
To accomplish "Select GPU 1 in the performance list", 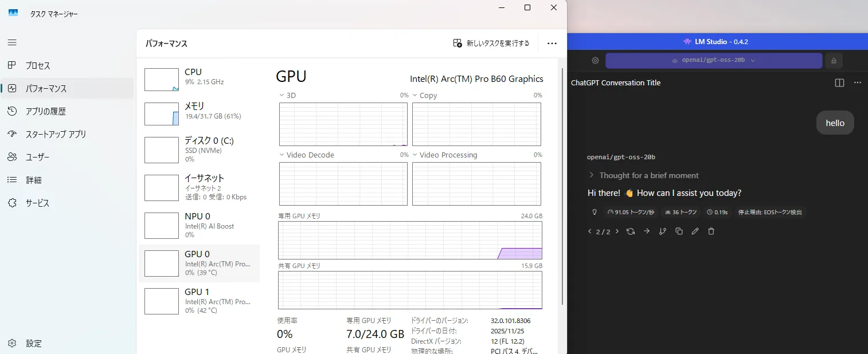I will click(x=199, y=301).
